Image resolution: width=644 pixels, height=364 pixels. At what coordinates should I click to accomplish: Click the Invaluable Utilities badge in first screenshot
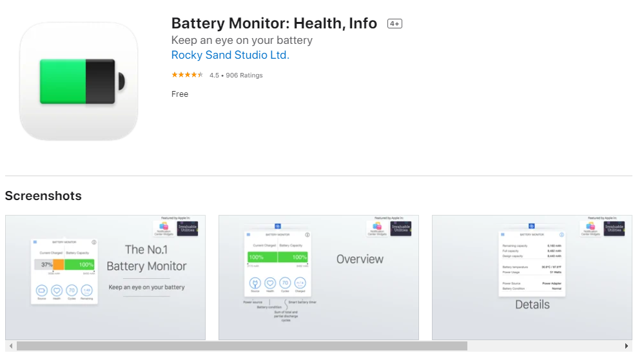[x=186, y=228]
